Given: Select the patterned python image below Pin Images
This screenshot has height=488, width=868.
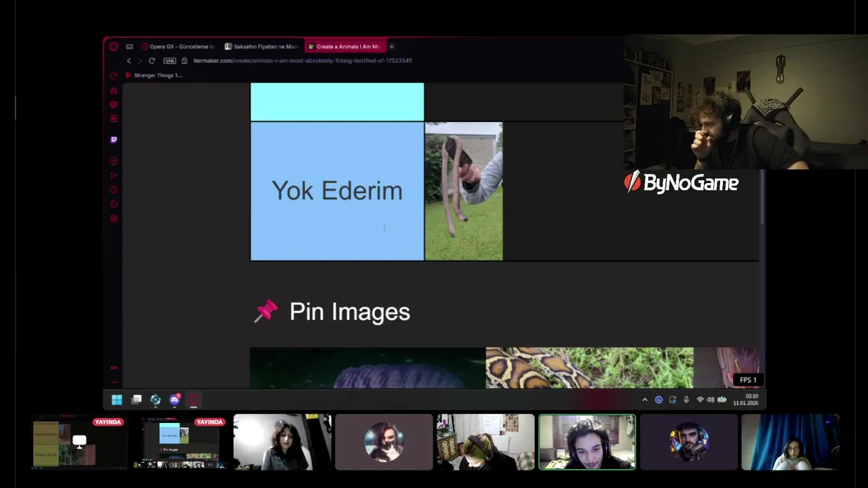Looking at the screenshot, I should click(589, 368).
